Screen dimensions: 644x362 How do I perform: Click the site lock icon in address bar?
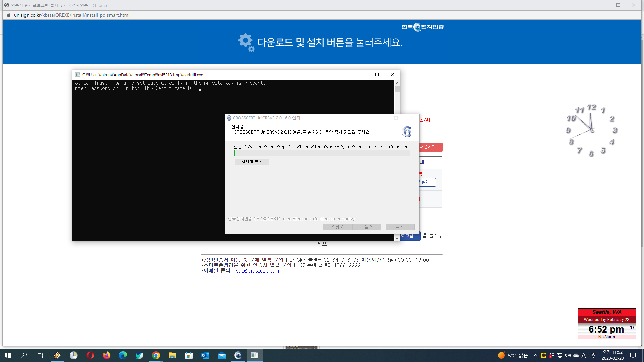click(x=9, y=15)
